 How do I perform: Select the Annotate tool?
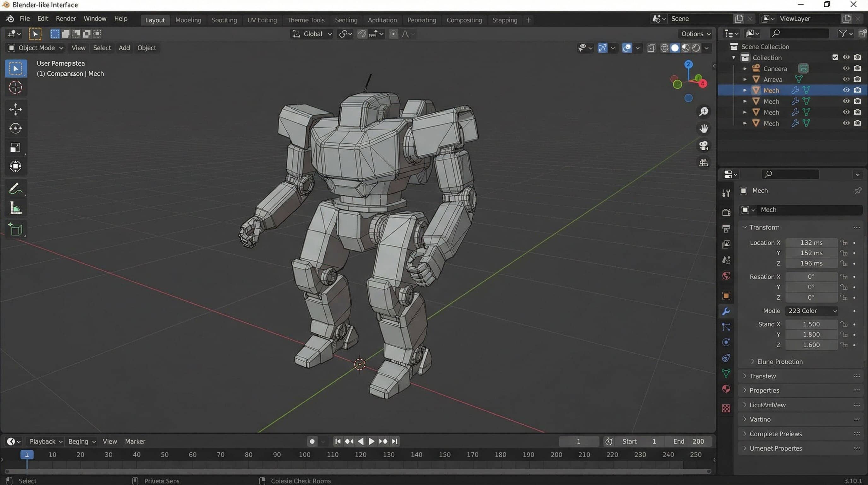[x=15, y=188]
